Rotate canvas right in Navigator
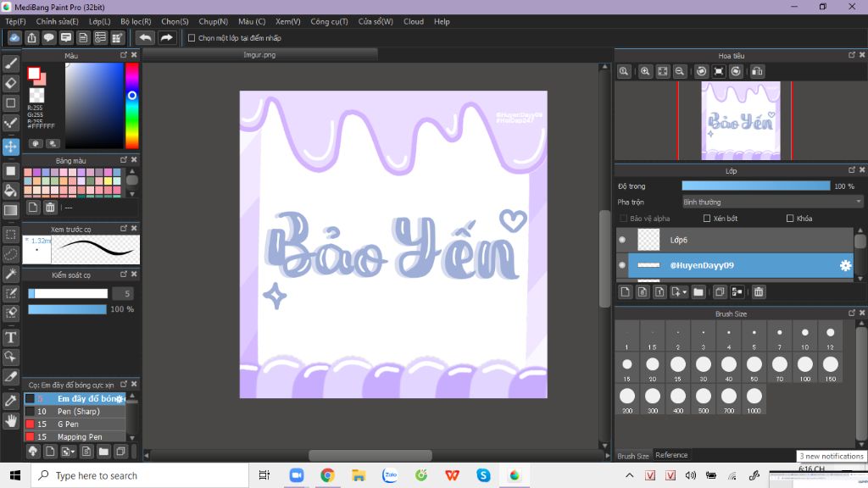 736,71
